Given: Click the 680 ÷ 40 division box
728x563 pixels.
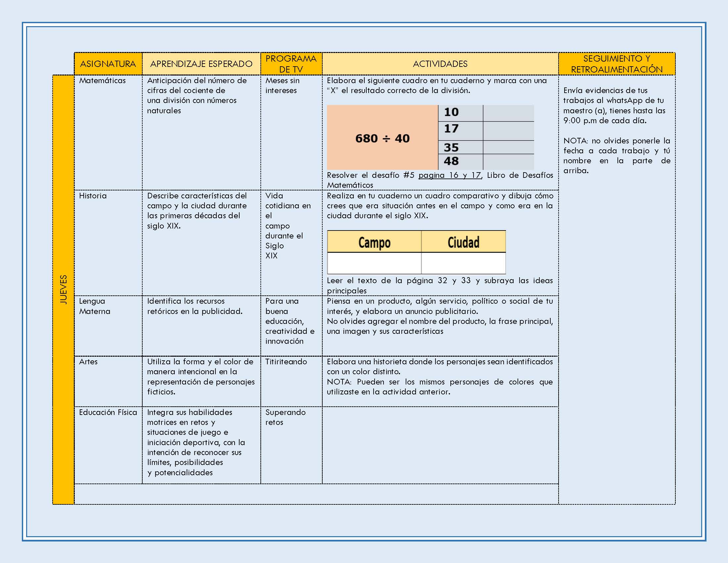Looking at the screenshot, I should 382,137.
